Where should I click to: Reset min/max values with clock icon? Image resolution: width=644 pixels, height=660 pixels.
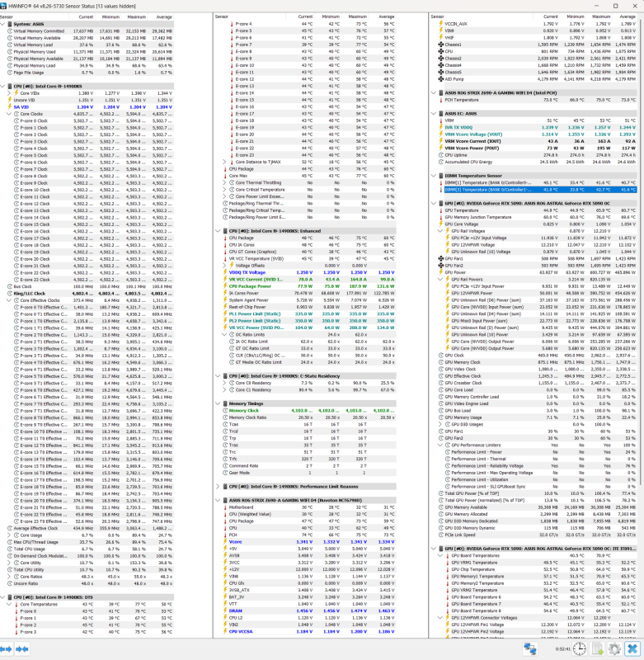[x=579, y=649]
